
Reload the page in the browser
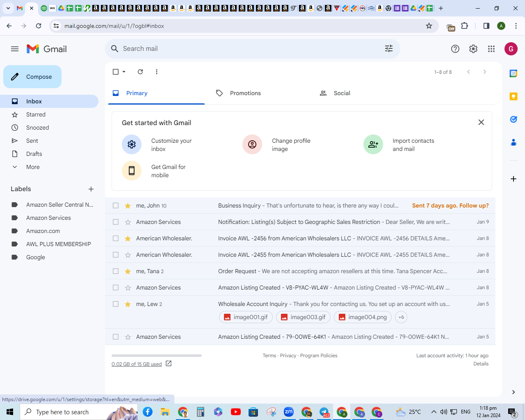coord(39,26)
